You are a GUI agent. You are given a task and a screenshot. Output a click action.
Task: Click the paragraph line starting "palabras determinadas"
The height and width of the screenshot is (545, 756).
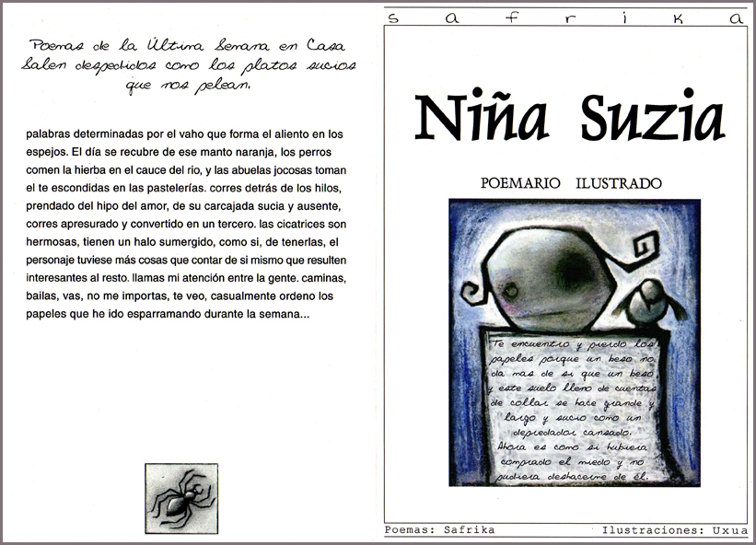tap(184, 133)
